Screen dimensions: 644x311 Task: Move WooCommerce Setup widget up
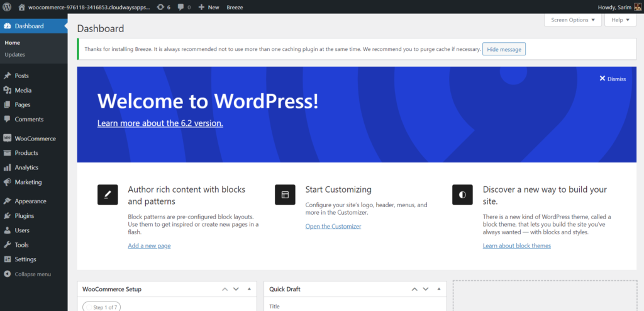tap(225, 289)
